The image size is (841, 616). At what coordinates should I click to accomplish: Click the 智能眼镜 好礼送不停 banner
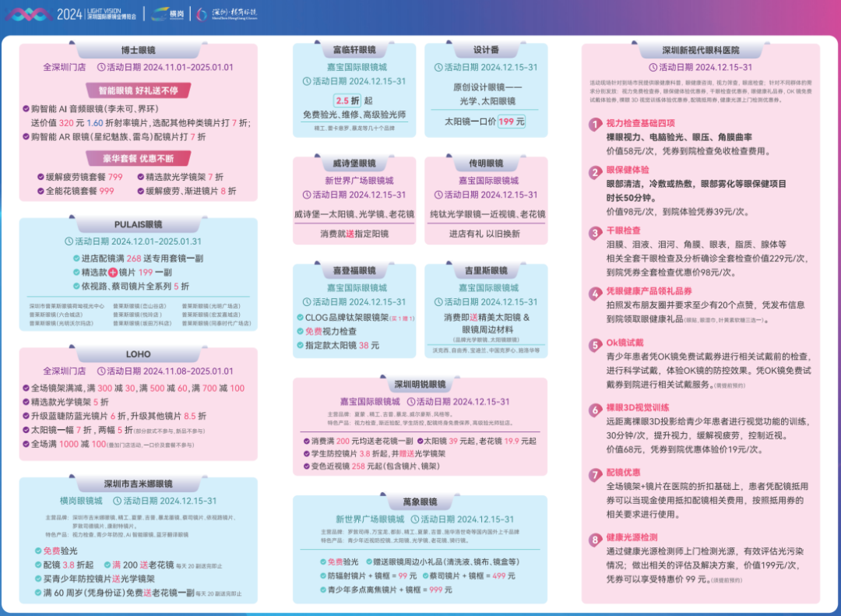click(138, 90)
